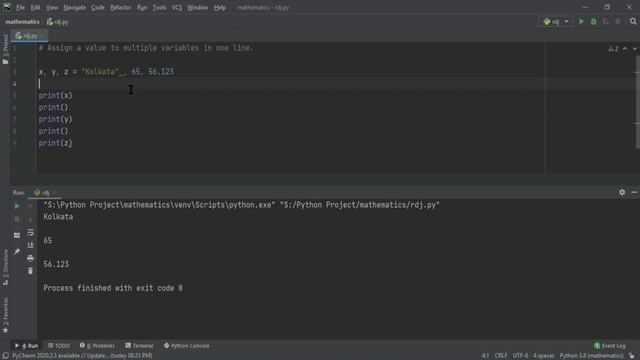Open Run panel settings gear
Image resolution: width=640 pixels, height=360 pixels.
click(622, 192)
